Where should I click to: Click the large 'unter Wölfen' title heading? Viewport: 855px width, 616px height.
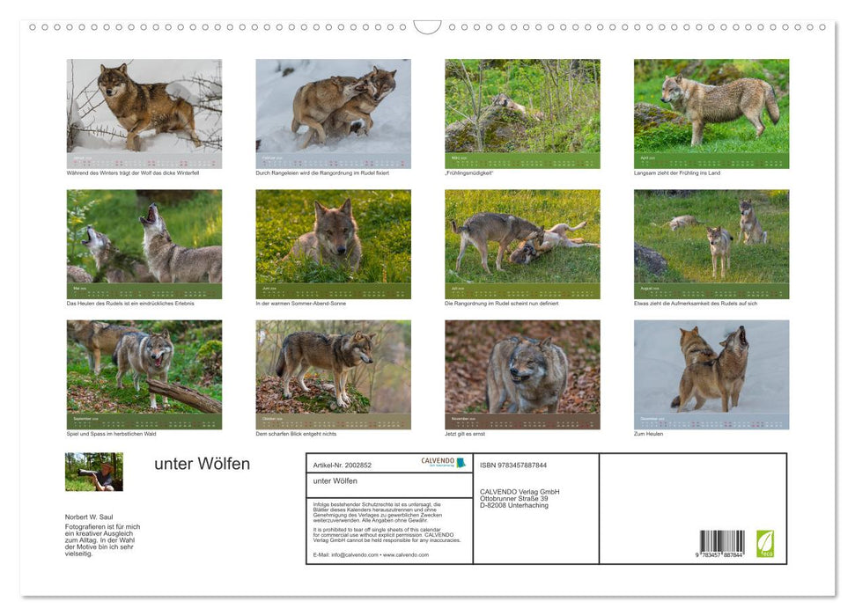click(x=203, y=464)
